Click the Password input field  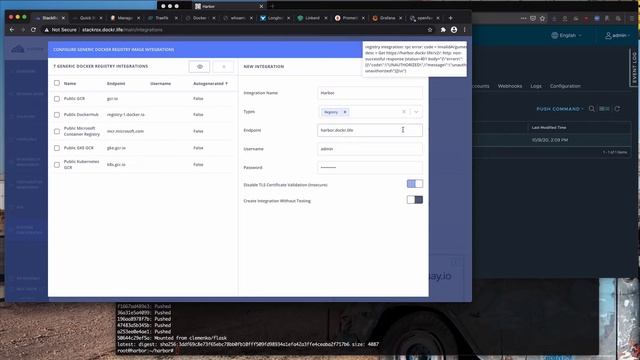click(x=370, y=167)
